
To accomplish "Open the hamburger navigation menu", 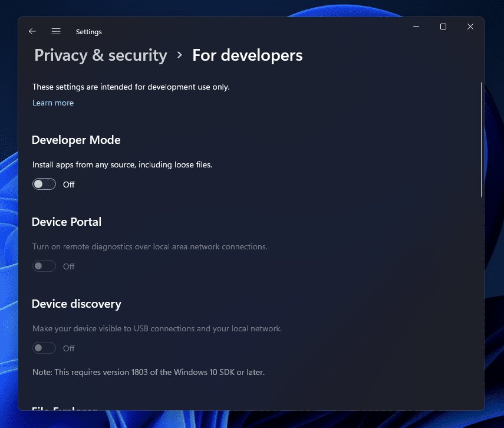I will (56, 31).
